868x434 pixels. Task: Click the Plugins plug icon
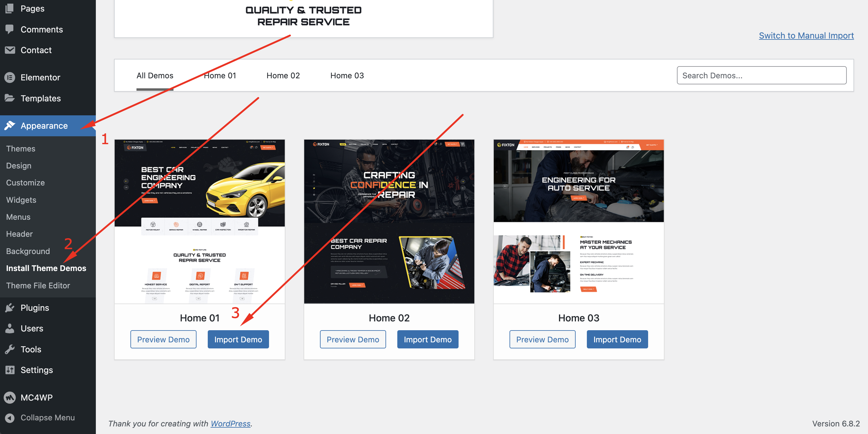tap(10, 307)
